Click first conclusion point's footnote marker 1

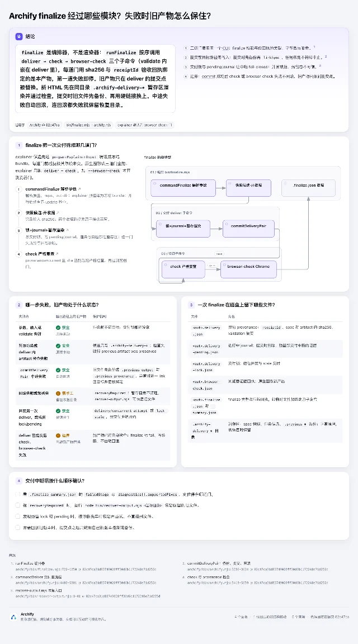(x=314, y=47)
